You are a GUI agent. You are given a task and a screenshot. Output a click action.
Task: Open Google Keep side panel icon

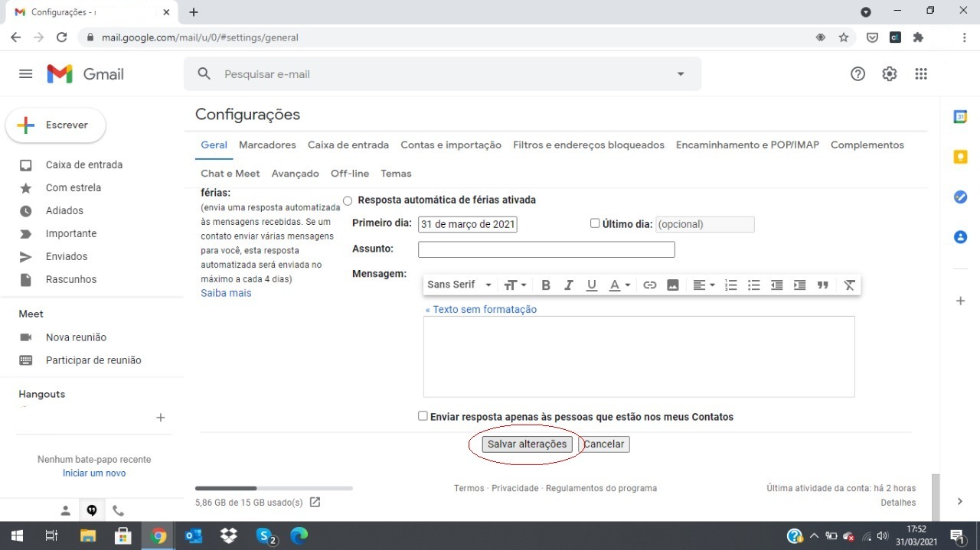960,157
